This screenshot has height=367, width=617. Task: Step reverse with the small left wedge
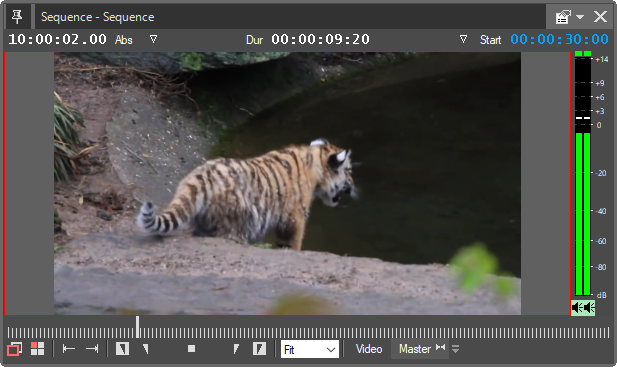pyautogui.click(x=146, y=349)
